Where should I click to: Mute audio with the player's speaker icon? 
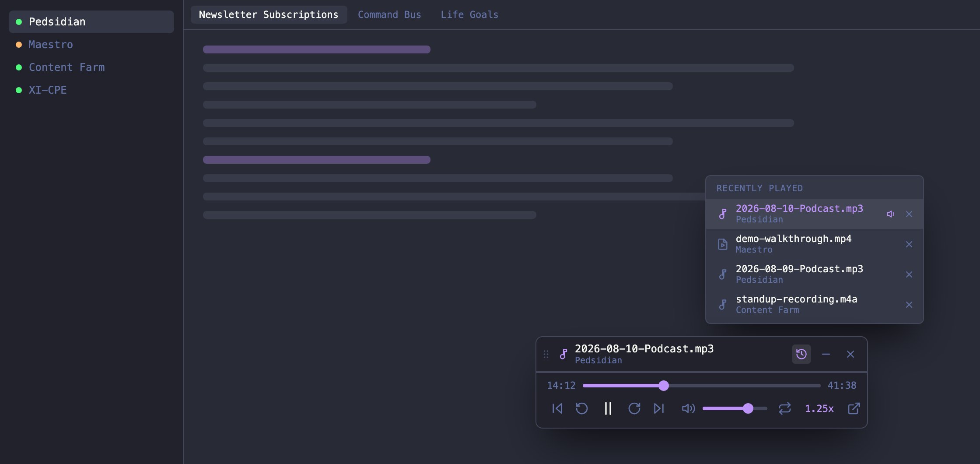pos(688,408)
